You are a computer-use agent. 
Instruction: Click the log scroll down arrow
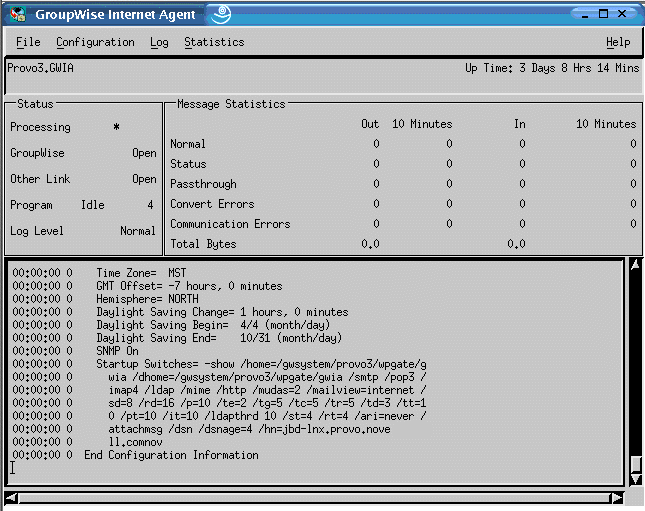pyautogui.click(x=636, y=479)
